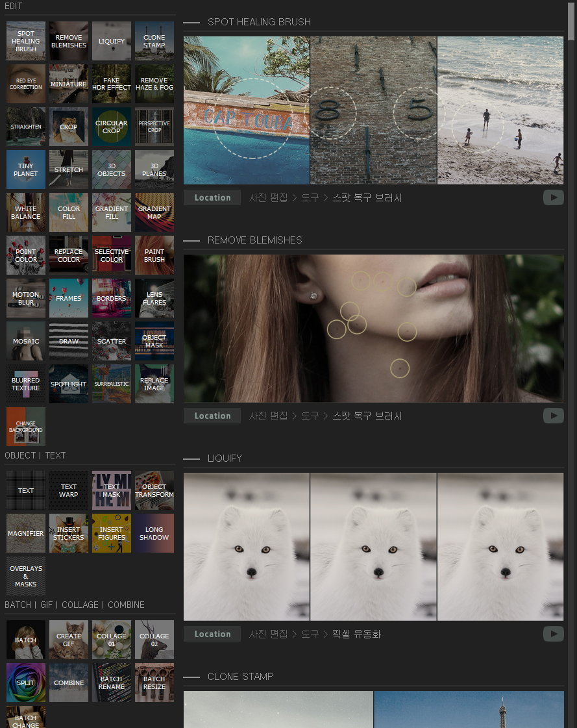Choose the Lens Flares tile

coord(154,298)
